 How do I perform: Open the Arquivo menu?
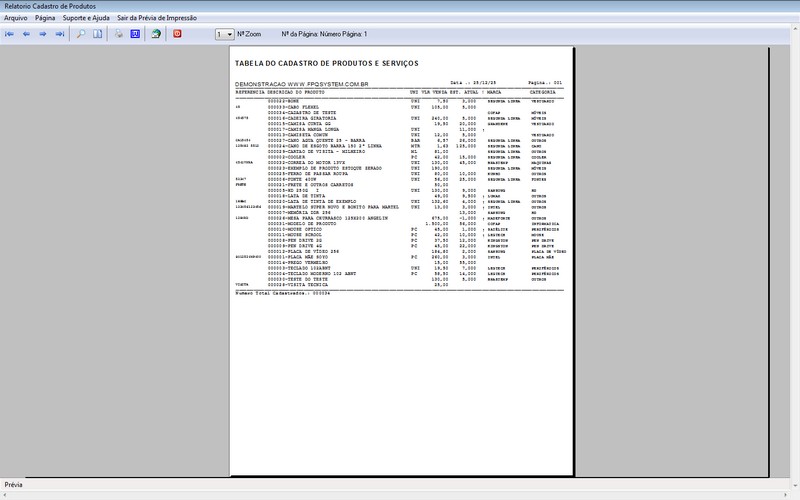[16, 18]
